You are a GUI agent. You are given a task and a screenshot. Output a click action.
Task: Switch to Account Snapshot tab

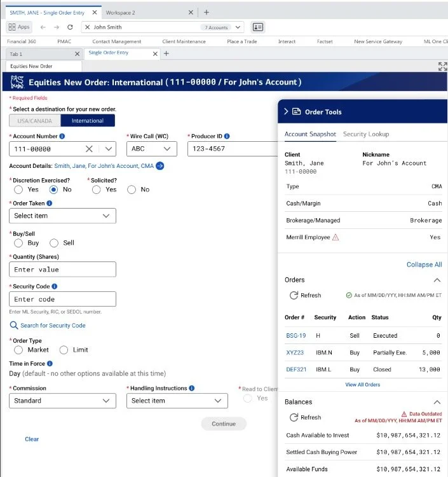310,134
